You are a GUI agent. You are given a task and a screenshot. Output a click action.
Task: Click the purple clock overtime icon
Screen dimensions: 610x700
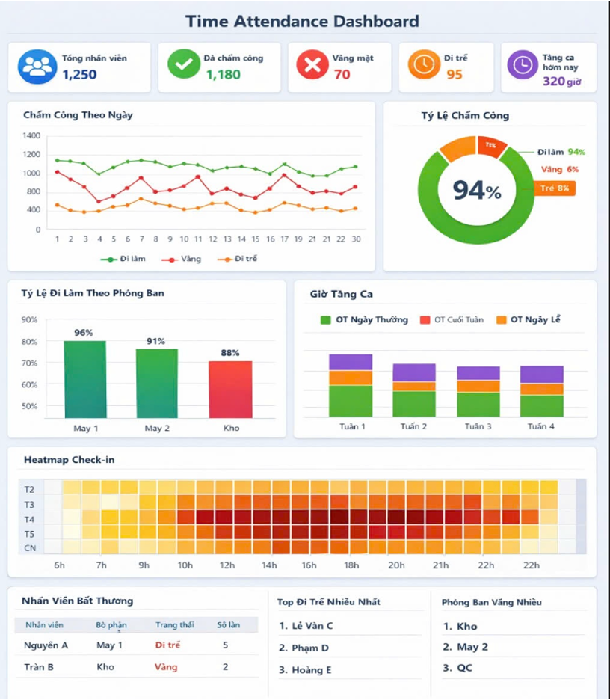point(523,65)
